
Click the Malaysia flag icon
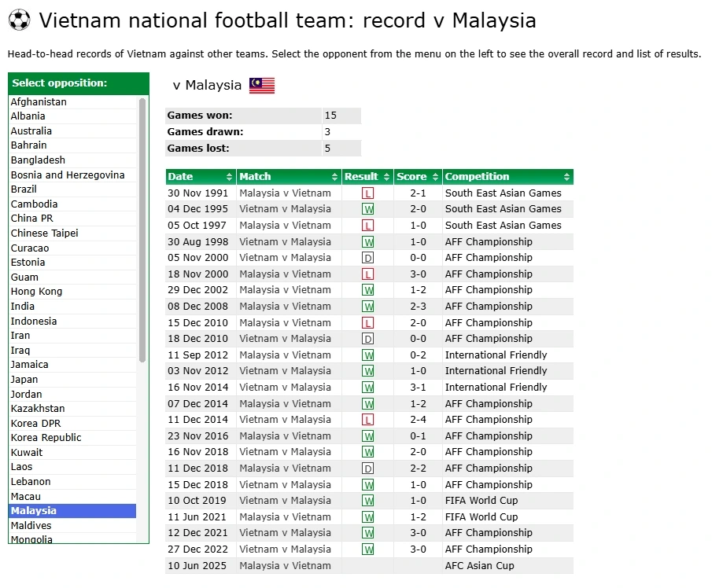pyautogui.click(x=262, y=86)
